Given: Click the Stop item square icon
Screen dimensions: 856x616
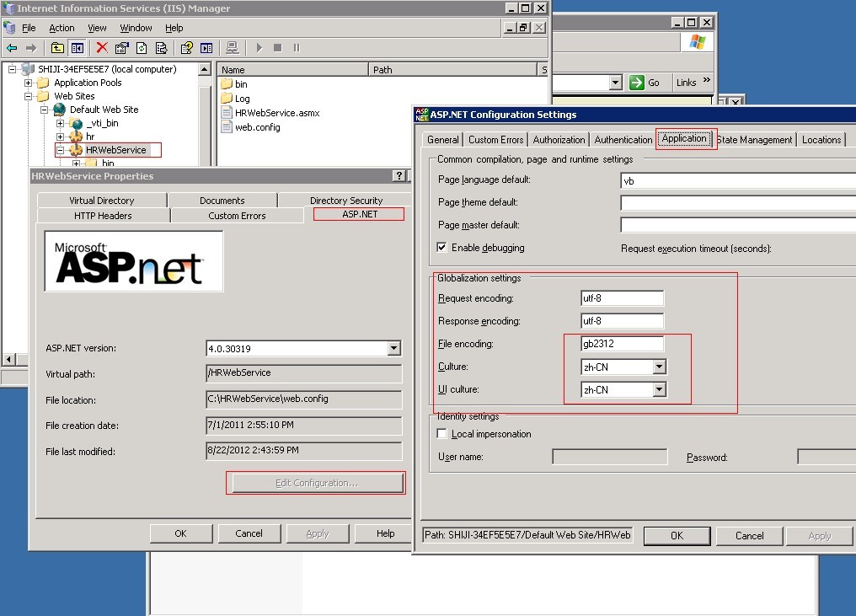Looking at the screenshot, I should click(x=277, y=48).
